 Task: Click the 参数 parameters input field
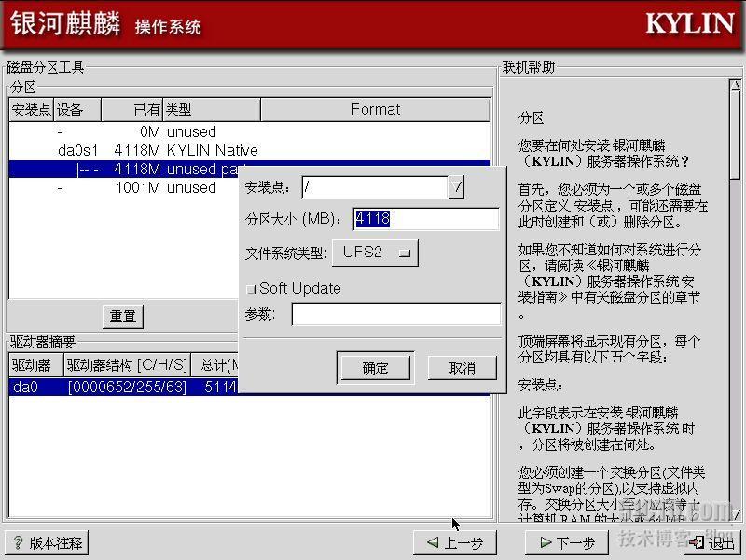pos(395,314)
